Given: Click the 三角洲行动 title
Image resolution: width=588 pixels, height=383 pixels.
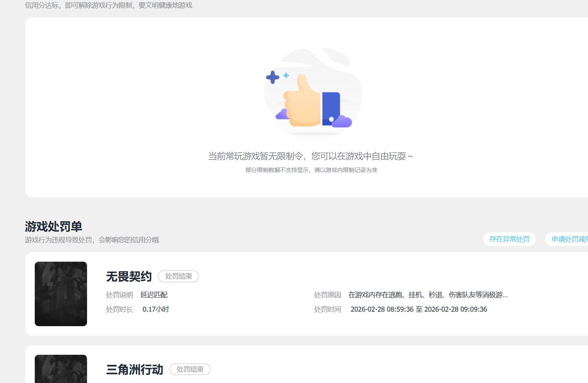Looking at the screenshot, I should pyautogui.click(x=135, y=369).
